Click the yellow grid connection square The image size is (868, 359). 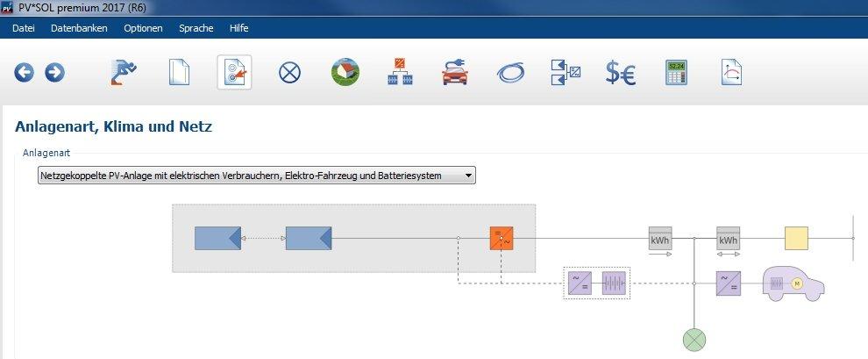(797, 238)
